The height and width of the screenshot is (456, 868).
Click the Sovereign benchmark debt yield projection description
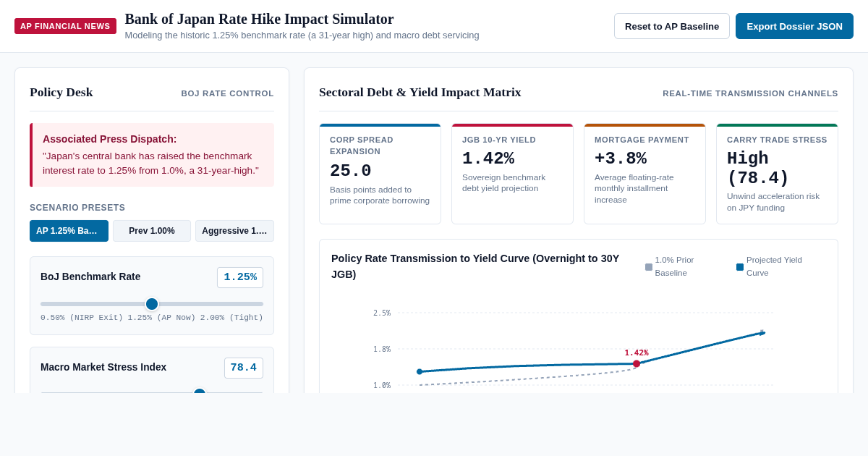click(x=504, y=182)
